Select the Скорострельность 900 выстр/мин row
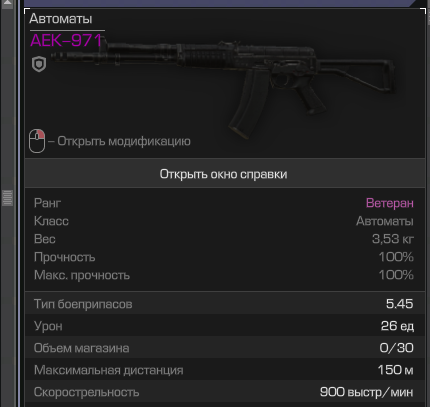Viewport: 430px width, 407px height. [225, 392]
